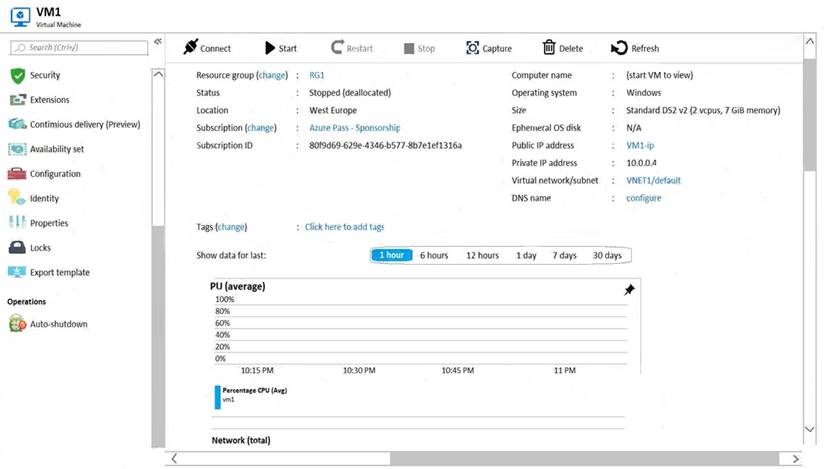The height and width of the screenshot is (469, 824).
Task: Open Security from the sidebar shield icon
Action: click(17, 76)
